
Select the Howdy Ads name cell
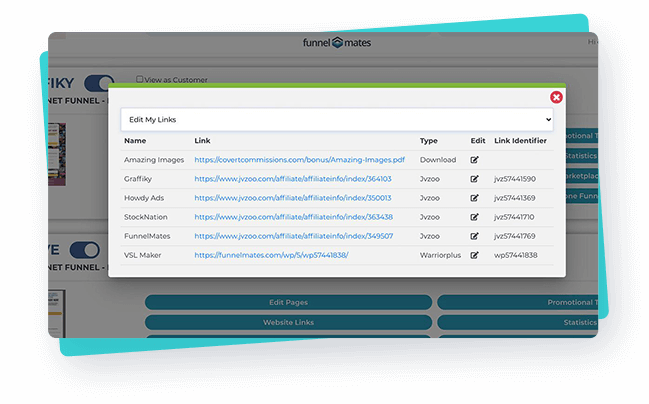tap(144, 198)
